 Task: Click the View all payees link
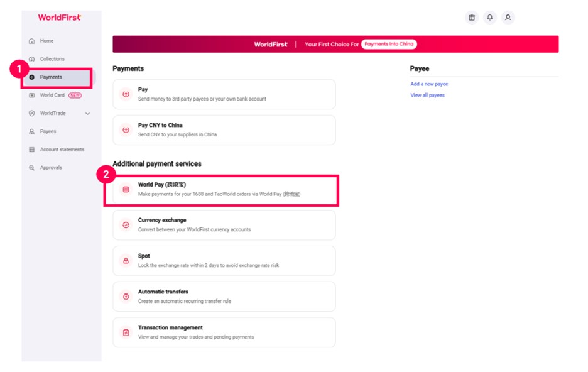point(427,96)
